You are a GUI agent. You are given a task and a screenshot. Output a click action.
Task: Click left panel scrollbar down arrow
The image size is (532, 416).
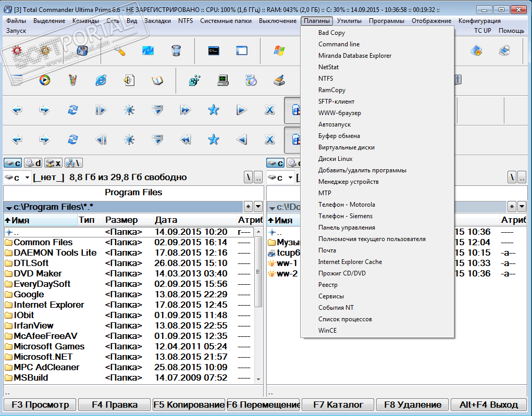[x=258, y=380]
